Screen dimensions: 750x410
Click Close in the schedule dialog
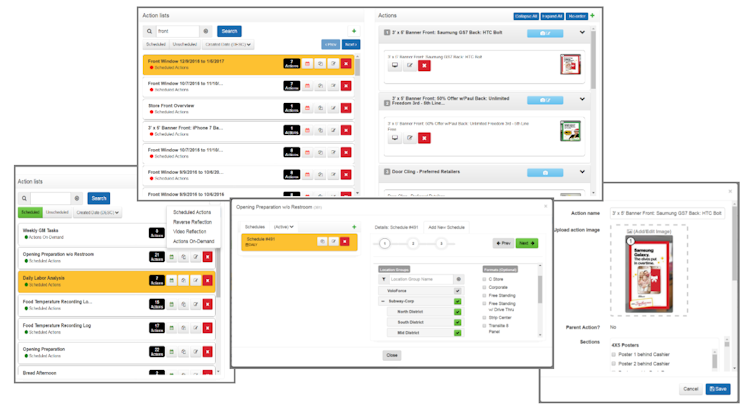click(392, 355)
